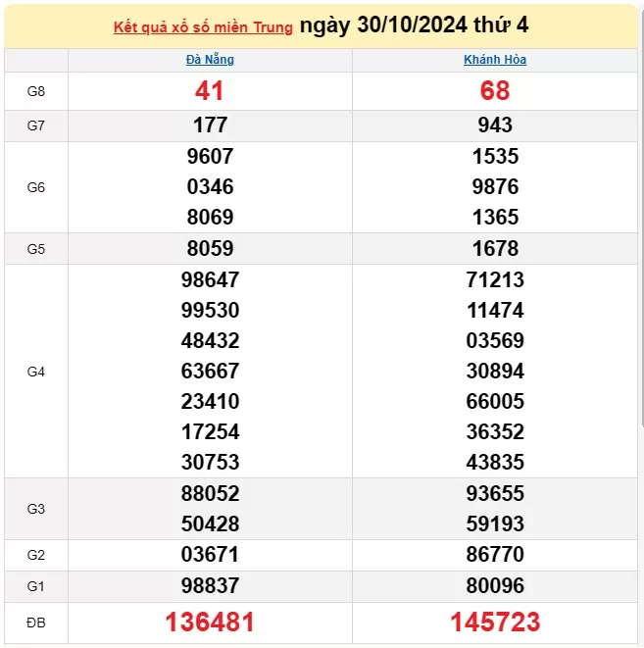Click Khánh Hòa G2 number 86770
The image size is (644, 648).
pyautogui.click(x=495, y=555)
